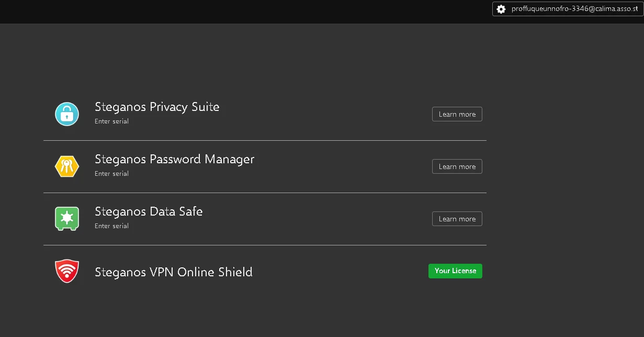Click the Data Safe green vault icon
Image resolution: width=644 pixels, height=337 pixels.
(x=67, y=219)
